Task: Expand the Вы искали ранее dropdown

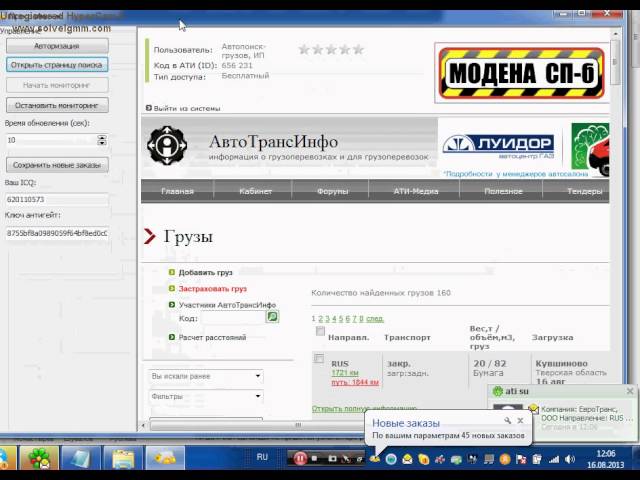Action: (206, 376)
